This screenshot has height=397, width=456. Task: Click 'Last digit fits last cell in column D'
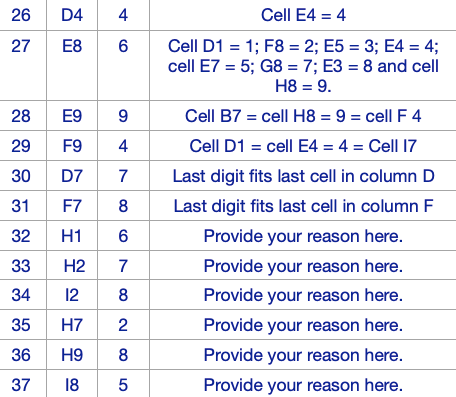pyautogui.click(x=303, y=176)
